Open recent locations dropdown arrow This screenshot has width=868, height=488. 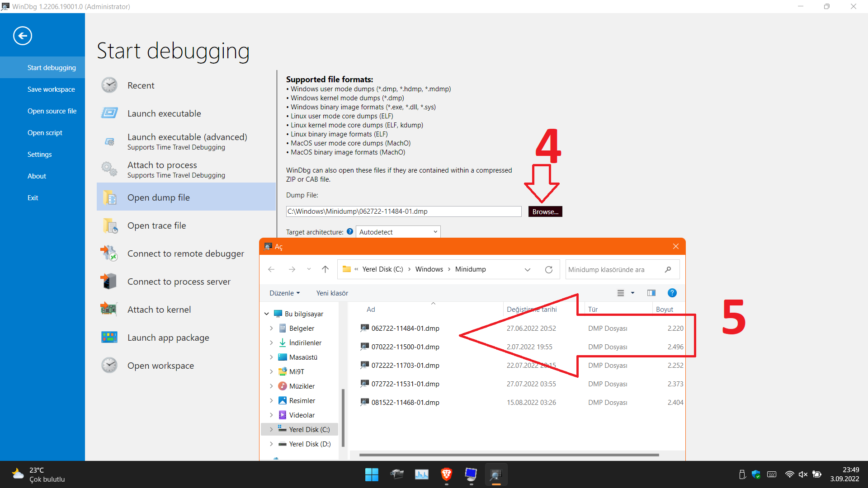click(309, 269)
